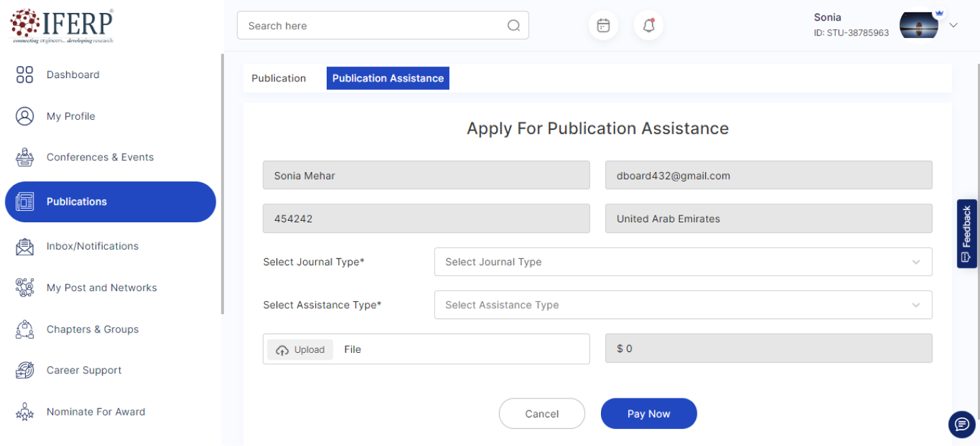This screenshot has height=446, width=980.
Task: Click the calendar icon in header
Action: 603,26
